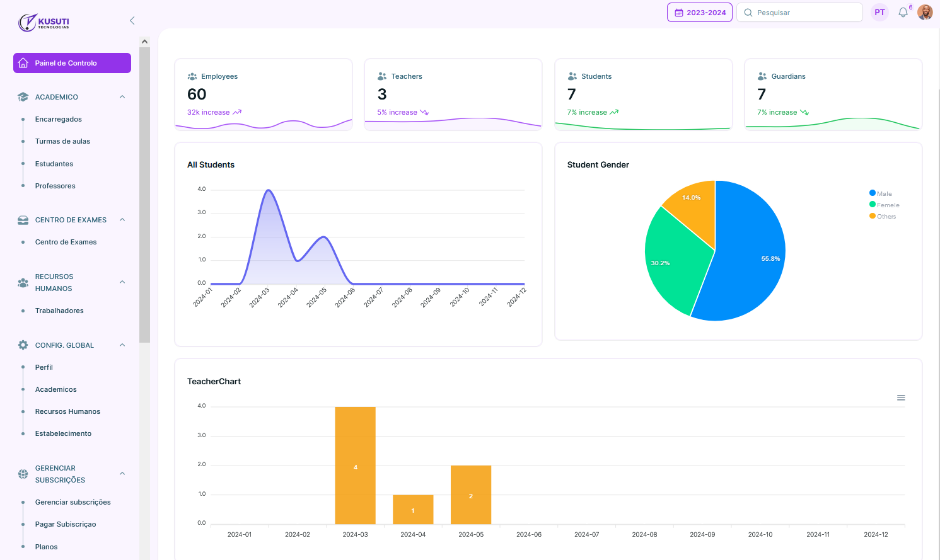Open Estudantes in the sidebar
This screenshot has width=940, height=560.
tap(54, 164)
